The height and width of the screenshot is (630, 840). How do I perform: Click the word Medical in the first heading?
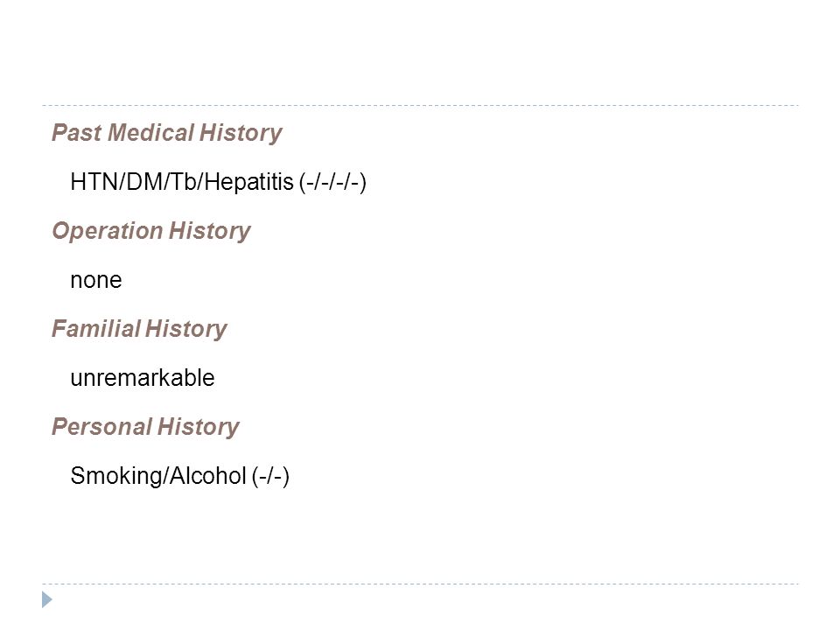click(x=150, y=132)
